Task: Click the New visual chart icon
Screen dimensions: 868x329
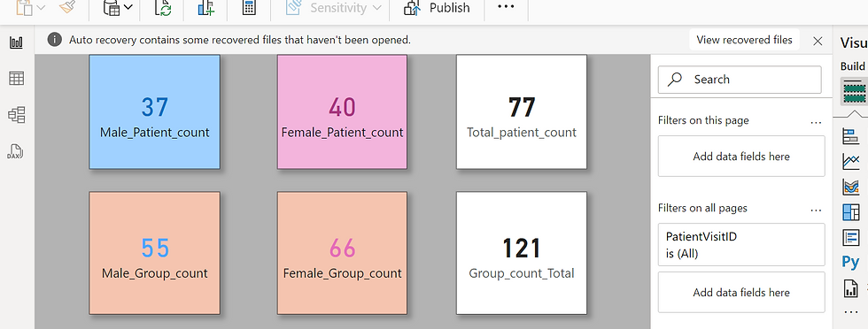Action: click(205, 8)
